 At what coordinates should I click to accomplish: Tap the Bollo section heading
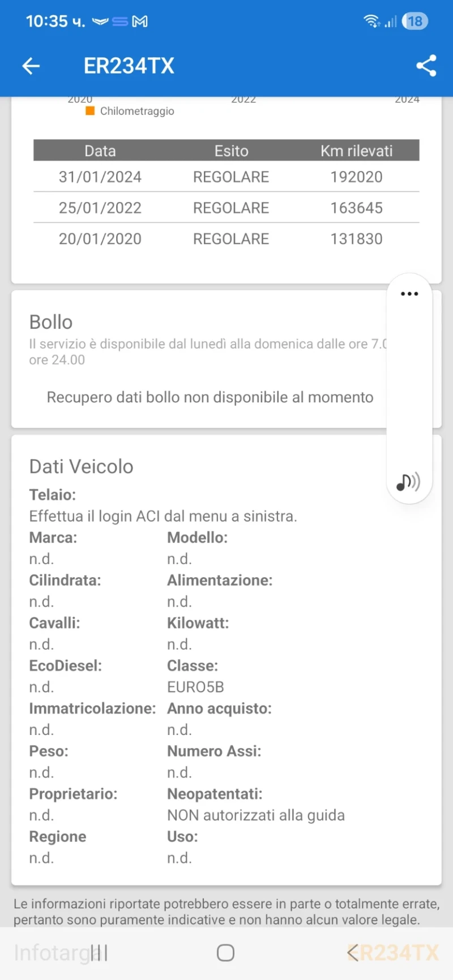pos(51,322)
